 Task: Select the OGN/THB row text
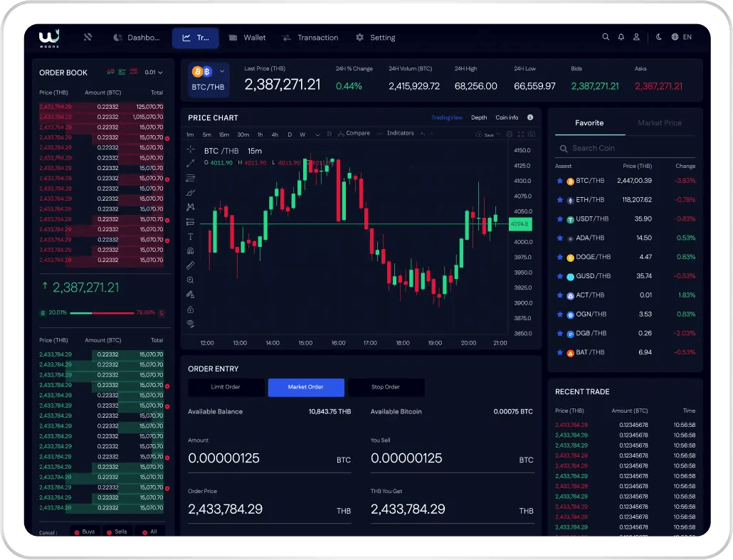591,314
